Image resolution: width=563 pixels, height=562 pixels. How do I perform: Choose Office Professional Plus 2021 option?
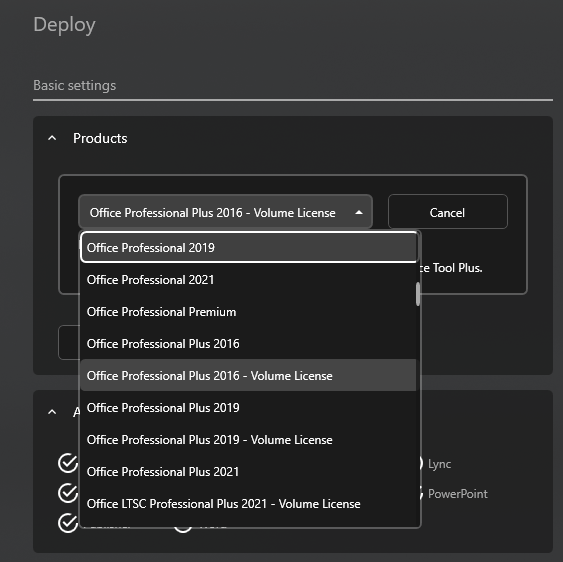click(248, 471)
